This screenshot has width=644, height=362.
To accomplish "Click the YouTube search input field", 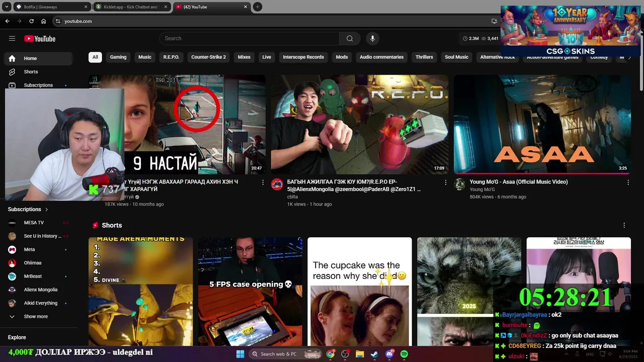I will pyautogui.click(x=250, y=39).
